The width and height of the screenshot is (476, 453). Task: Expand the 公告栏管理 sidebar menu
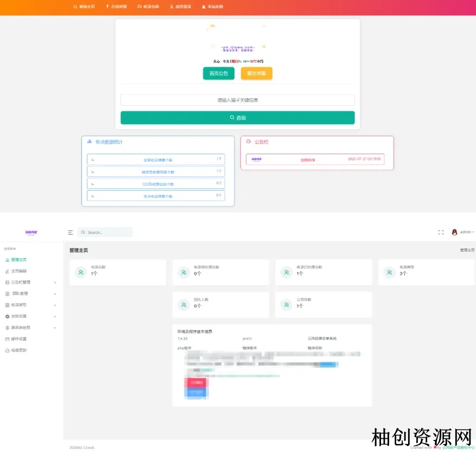(30, 282)
